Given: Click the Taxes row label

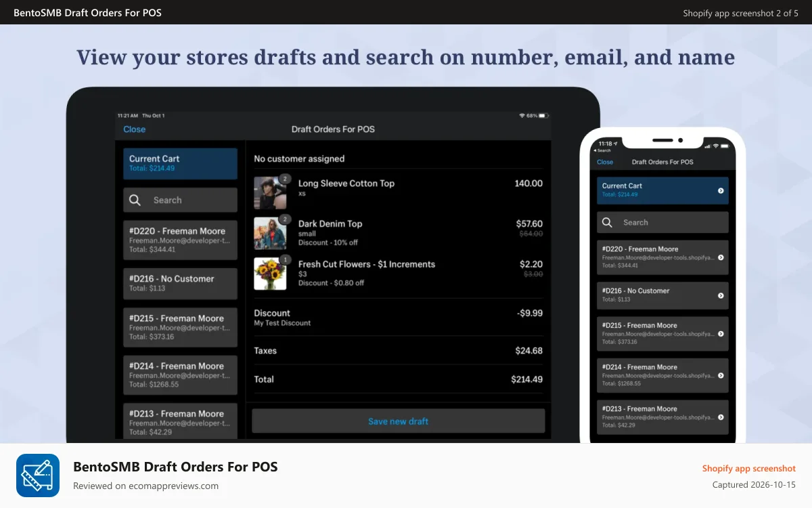Looking at the screenshot, I should (265, 351).
